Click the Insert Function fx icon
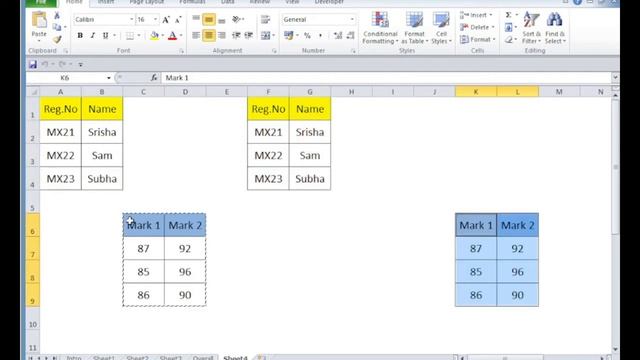This screenshot has width=640, height=360. click(154, 78)
